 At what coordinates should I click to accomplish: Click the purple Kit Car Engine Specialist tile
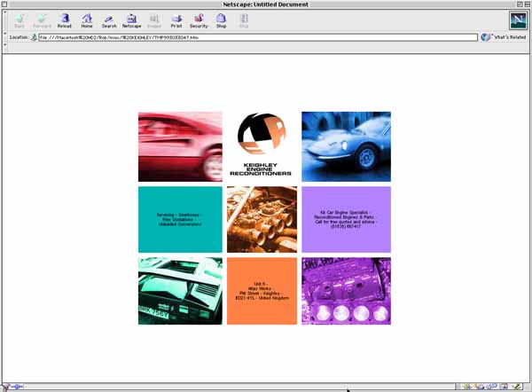pyautogui.click(x=346, y=220)
